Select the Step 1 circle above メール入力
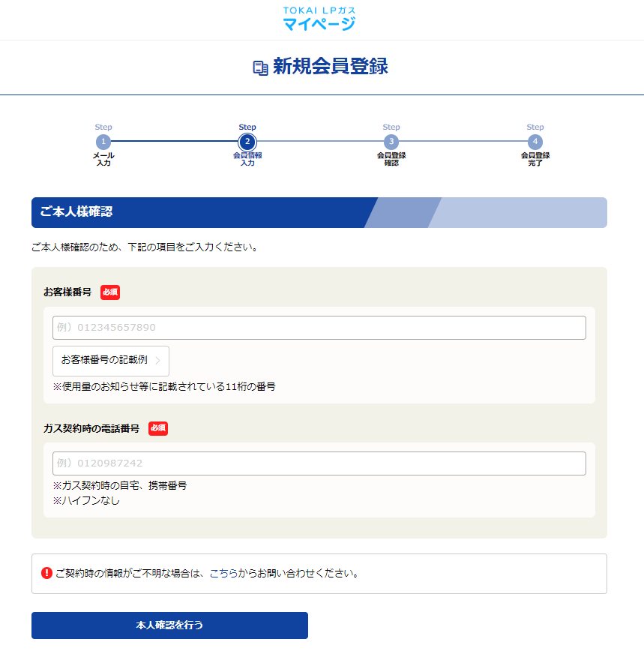This screenshot has height=651, width=644. 103,142
